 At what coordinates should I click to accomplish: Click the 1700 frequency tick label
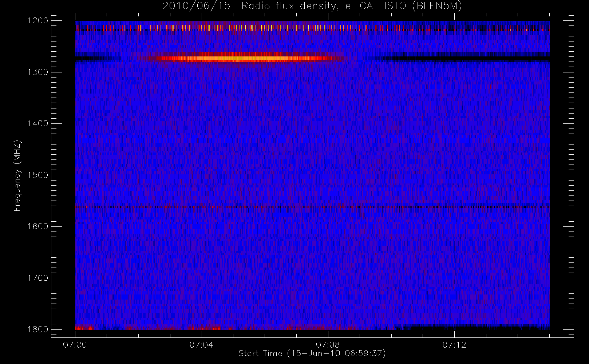tap(38, 278)
